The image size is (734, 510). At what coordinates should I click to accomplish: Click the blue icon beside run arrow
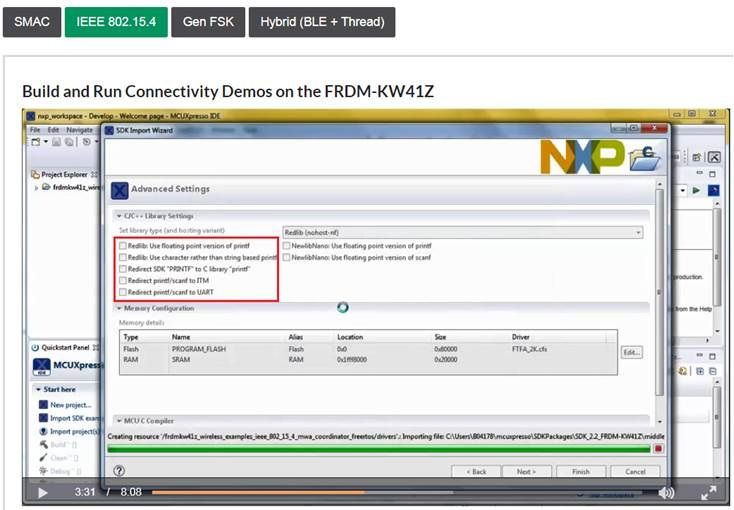coord(713,190)
